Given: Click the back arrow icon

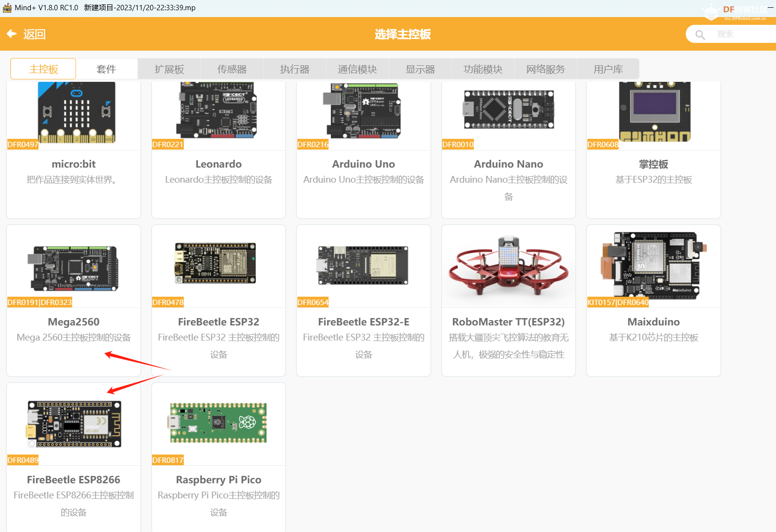Looking at the screenshot, I should pyautogui.click(x=12, y=34).
